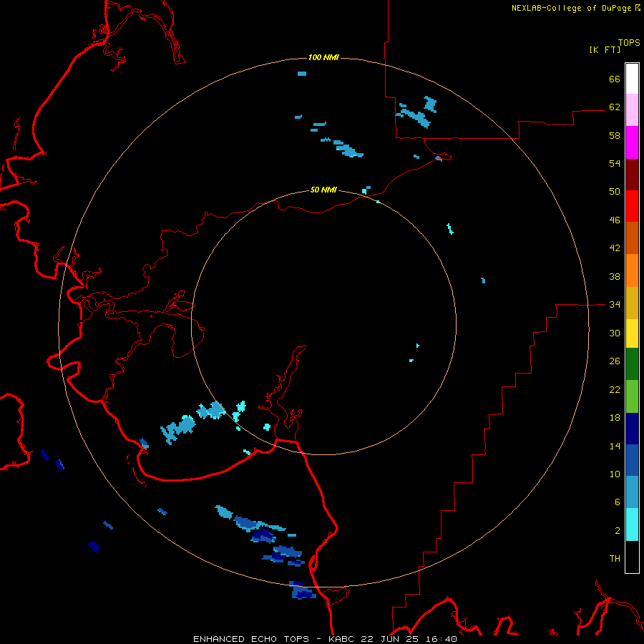This screenshot has height=644, width=644.
Task: Click the legend value 38
Action: click(x=615, y=276)
